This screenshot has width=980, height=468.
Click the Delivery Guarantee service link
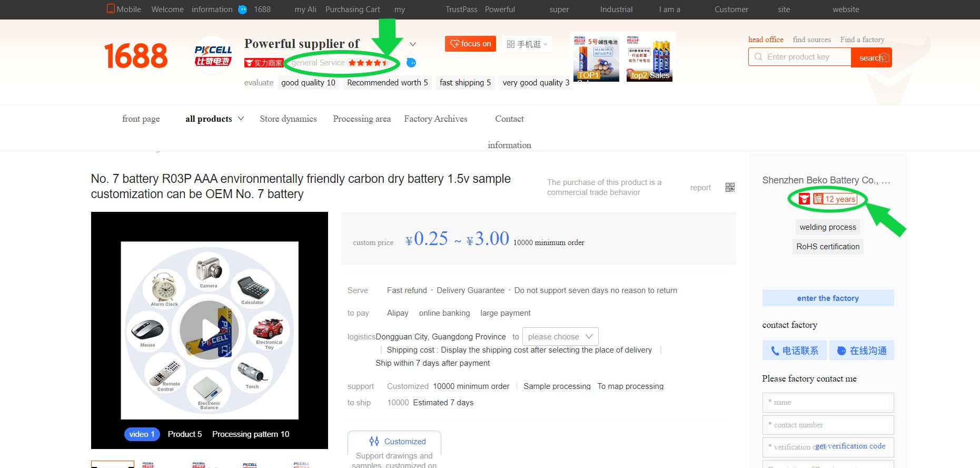(x=470, y=290)
